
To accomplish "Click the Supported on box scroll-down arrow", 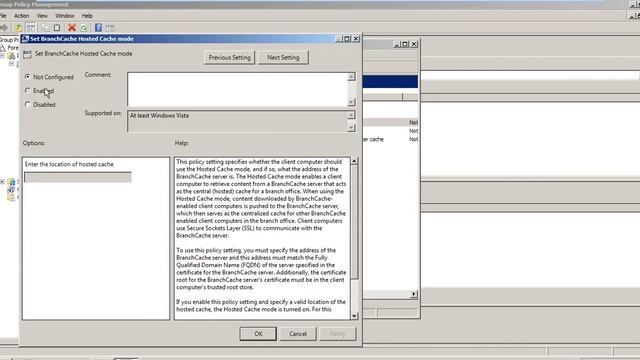I will coord(351,127).
